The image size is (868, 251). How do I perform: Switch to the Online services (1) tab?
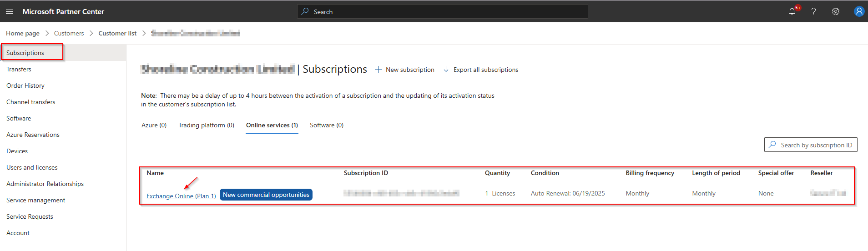272,125
